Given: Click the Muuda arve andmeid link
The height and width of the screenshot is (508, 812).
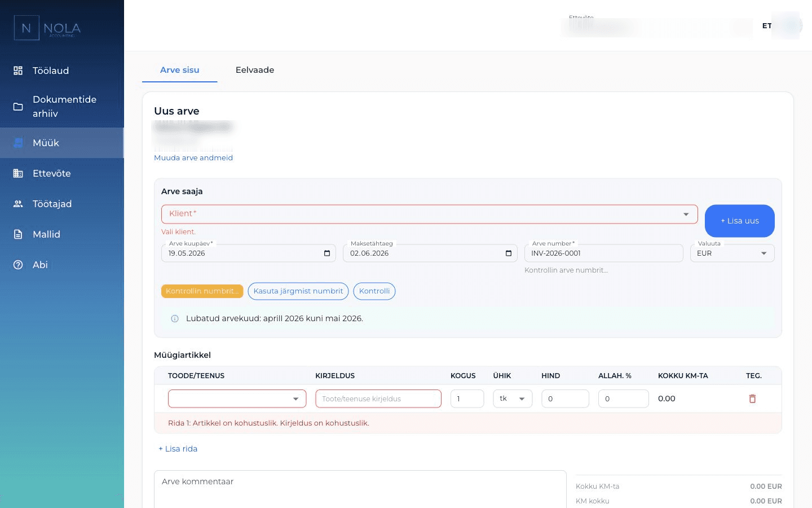Looking at the screenshot, I should click(193, 158).
